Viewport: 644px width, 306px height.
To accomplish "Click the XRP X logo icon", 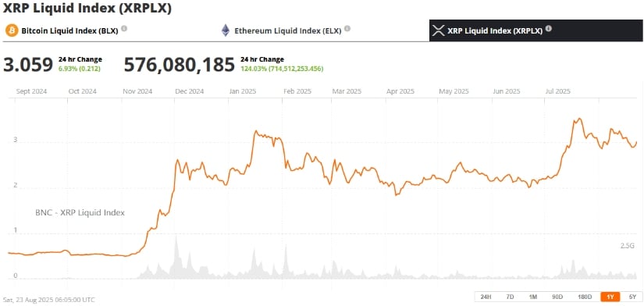I will point(439,30).
